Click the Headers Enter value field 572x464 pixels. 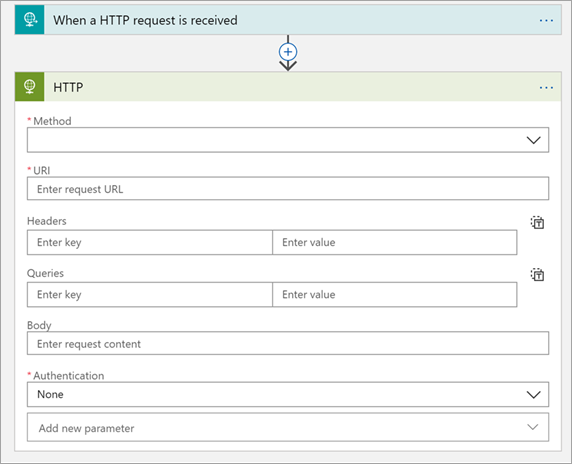[x=395, y=242]
